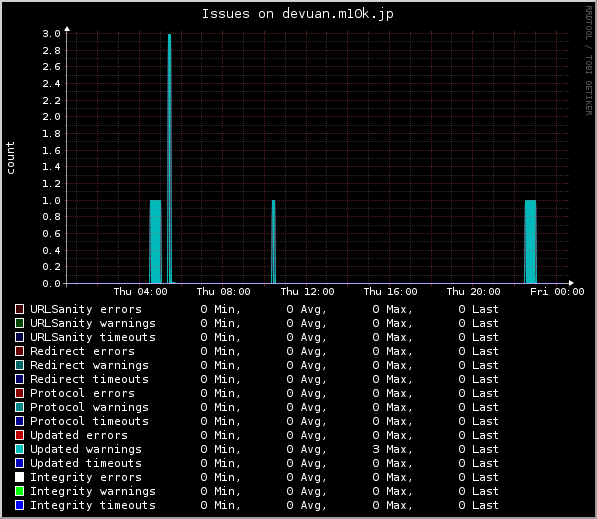597x519 pixels.
Task: Click the Updated warnings cyan swatch
Action: (19, 449)
